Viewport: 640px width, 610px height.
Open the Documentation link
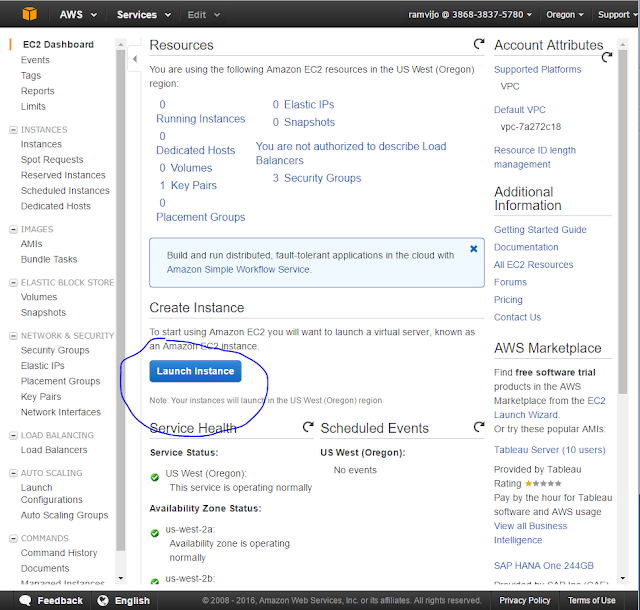(x=526, y=247)
